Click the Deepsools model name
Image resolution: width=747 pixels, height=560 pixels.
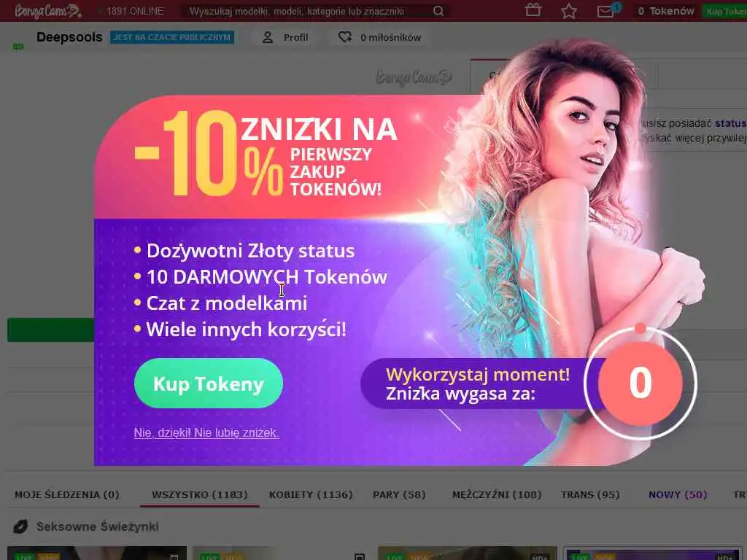[69, 37]
